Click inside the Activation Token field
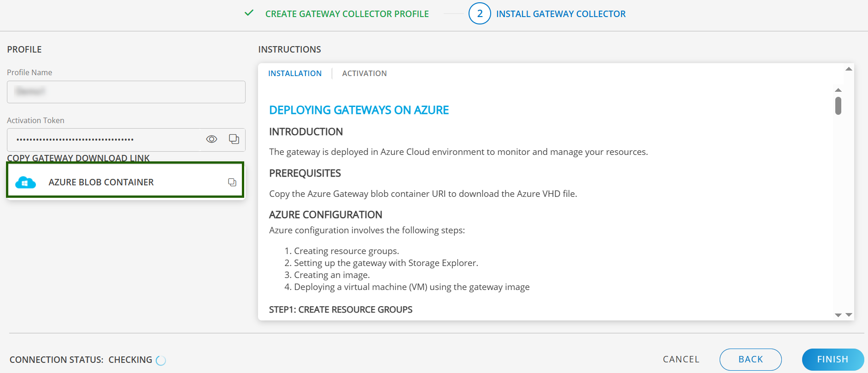Screen dimensions: 868x373 (104, 139)
